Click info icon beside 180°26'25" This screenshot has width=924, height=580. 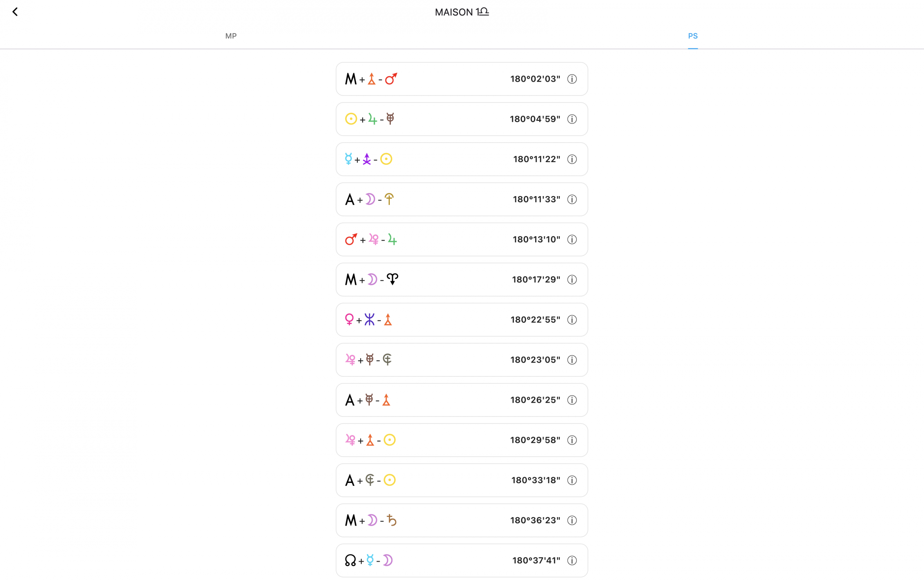pos(572,400)
